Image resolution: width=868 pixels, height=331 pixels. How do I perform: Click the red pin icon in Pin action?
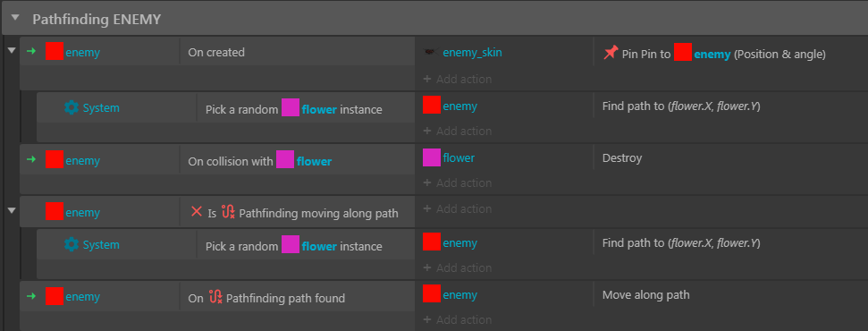click(x=610, y=53)
